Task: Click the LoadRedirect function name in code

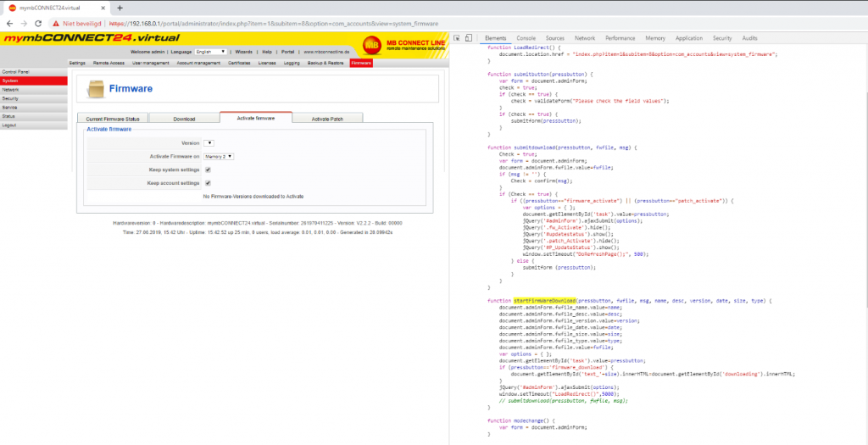Action: tap(531, 47)
